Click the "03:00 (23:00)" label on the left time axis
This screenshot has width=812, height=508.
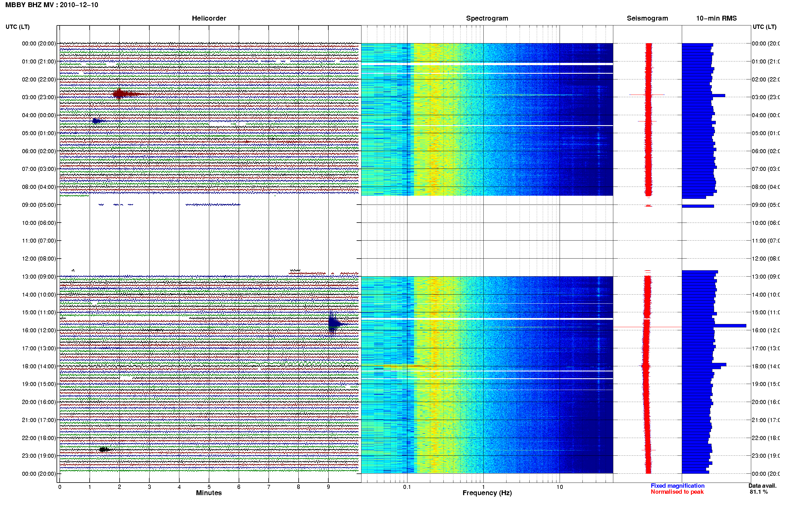point(39,97)
